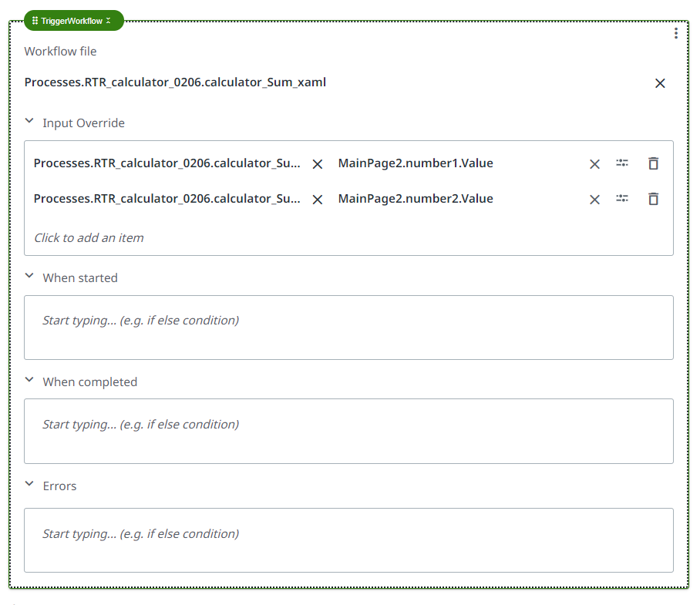The image size is (700, 605).
Task: Clear the MainPage2.number2.Value value
Action: (x=594, y=200)
